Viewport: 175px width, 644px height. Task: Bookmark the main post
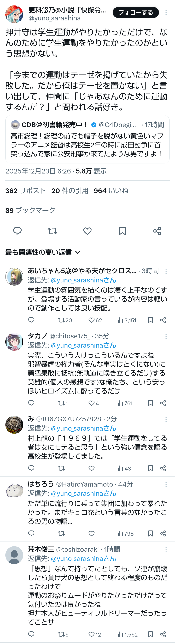[x=122, y=231]
